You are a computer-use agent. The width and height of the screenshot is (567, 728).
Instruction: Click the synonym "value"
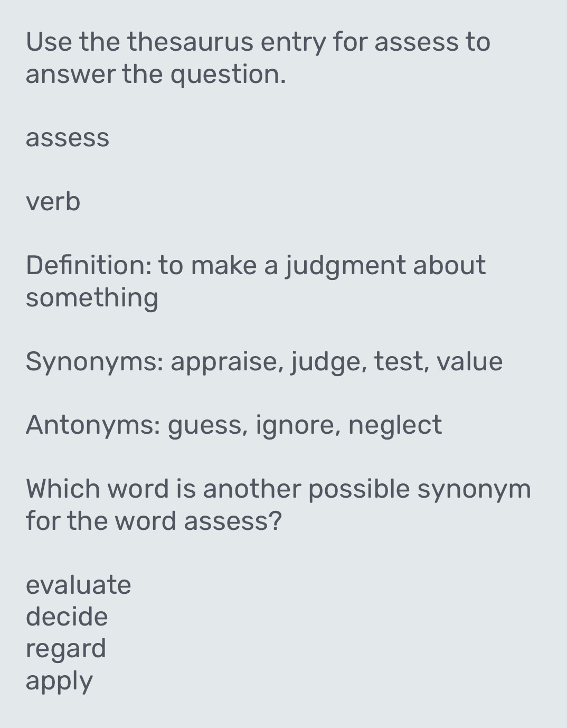coord(470,362)
